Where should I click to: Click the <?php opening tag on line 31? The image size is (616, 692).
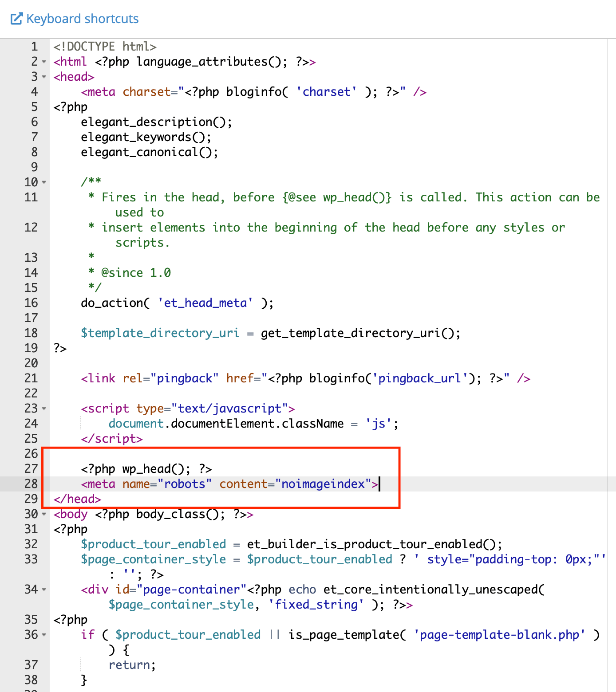click(x=71, y=529)
